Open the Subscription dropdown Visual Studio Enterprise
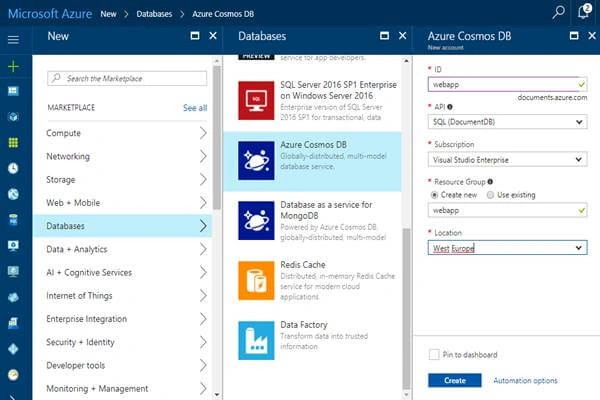This screenshot has width=600, height=400. [507, 160]
